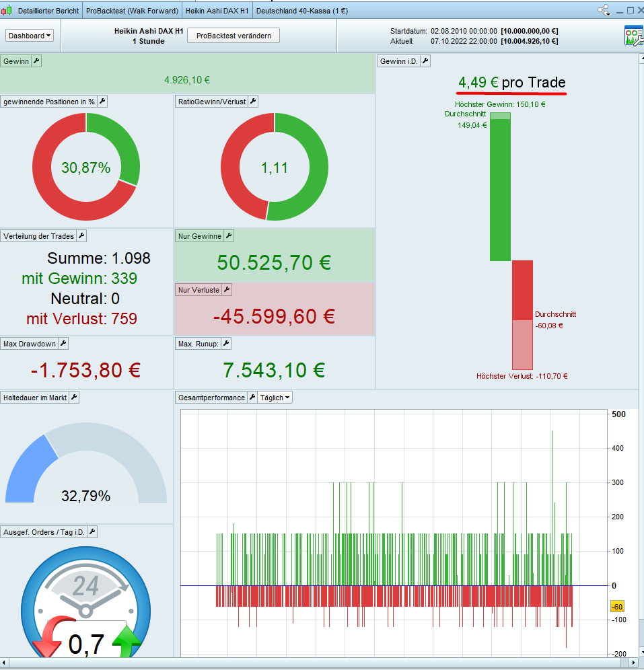Click the 4.926,10 € Gewinn total

coord(187,80)
